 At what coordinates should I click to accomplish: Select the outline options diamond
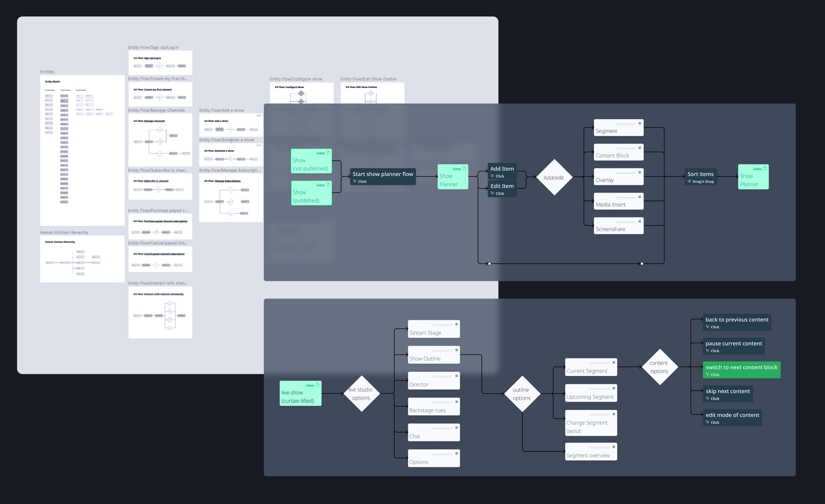click(522, 393)
